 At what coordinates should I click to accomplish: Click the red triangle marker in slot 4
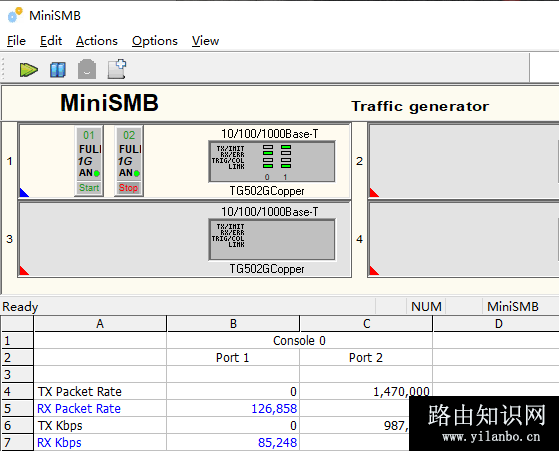pos(374,271)
